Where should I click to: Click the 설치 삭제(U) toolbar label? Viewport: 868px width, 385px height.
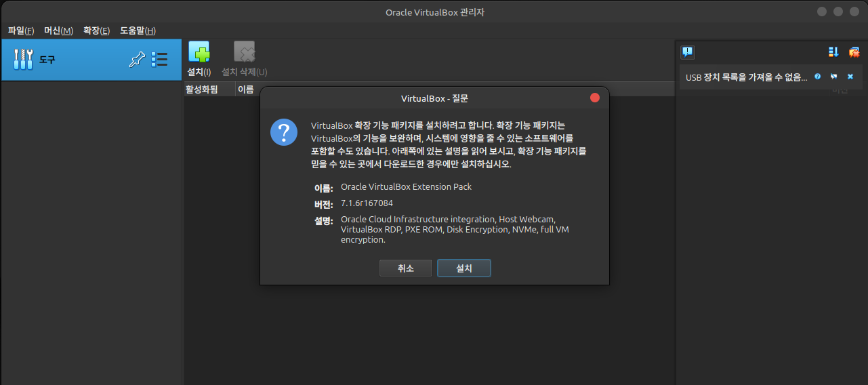(x=245, y=72)
